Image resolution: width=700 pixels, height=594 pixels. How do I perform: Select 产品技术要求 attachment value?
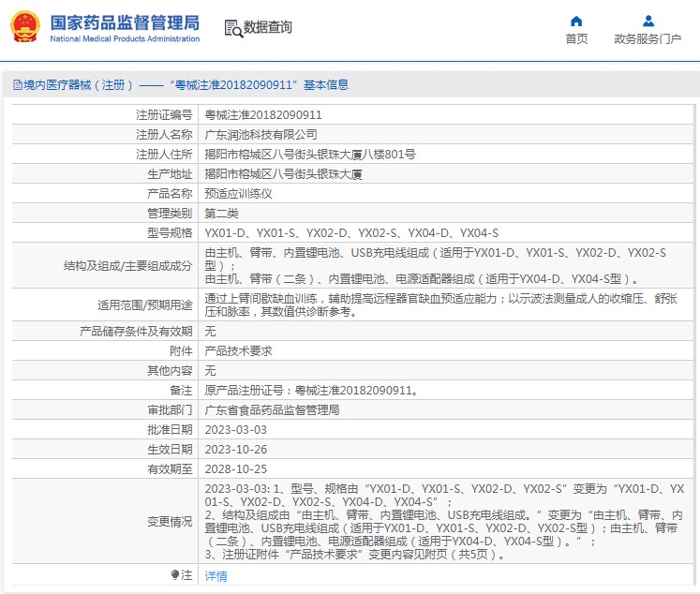click(x=238, y=351)
